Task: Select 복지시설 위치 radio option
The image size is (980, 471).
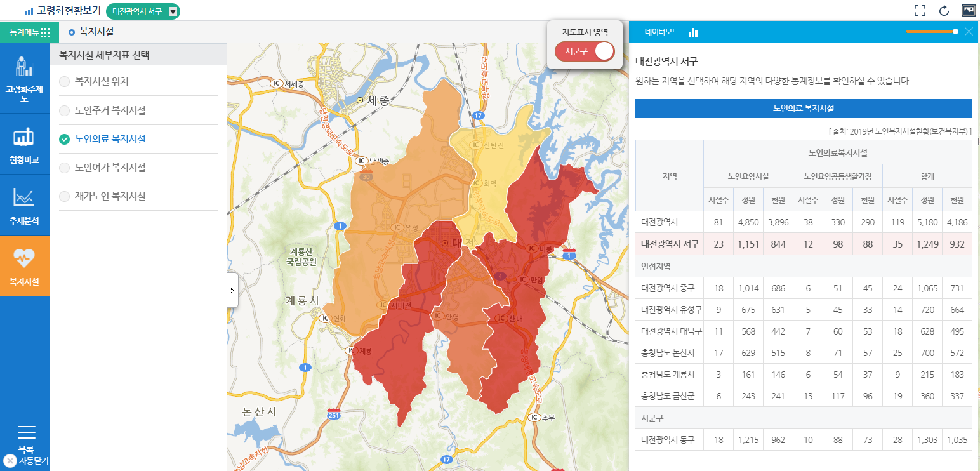Action: click(x=65, y=81)
